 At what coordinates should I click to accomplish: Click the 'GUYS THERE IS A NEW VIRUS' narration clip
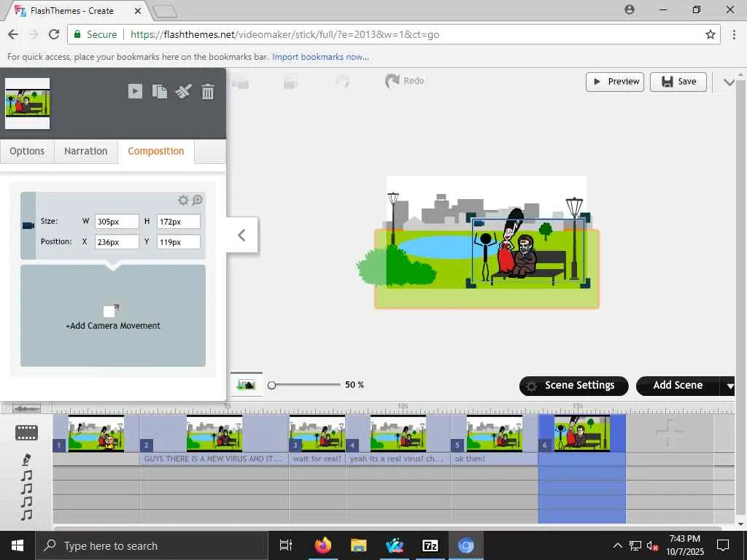214,459
